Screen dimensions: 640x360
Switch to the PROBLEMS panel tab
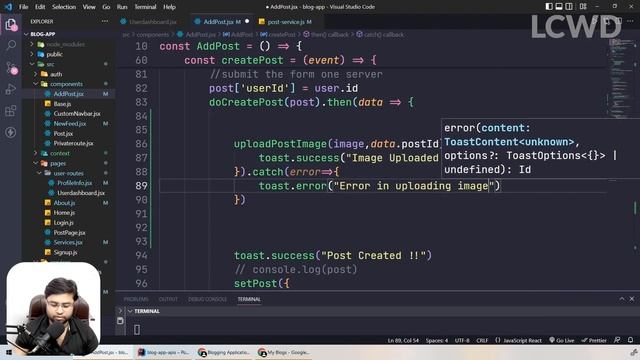(x=136, y=299)
